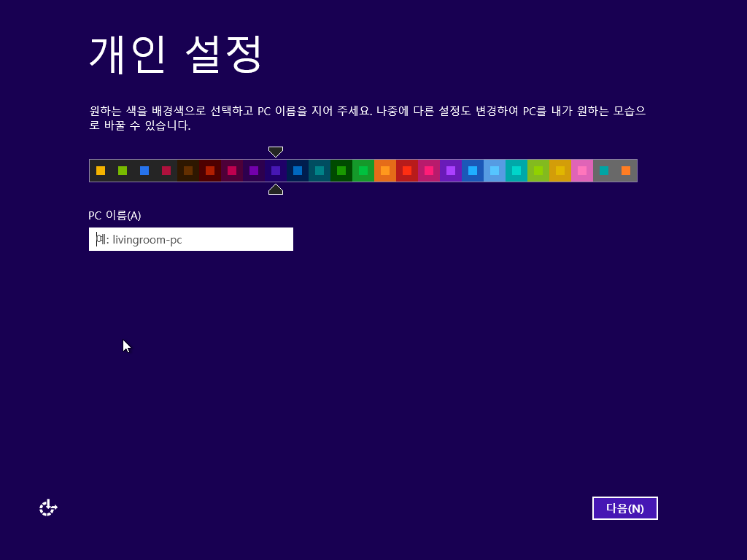Pick the teal swatch on gray background
This screenshot has height=560, width=747.
tap(604, 171)
